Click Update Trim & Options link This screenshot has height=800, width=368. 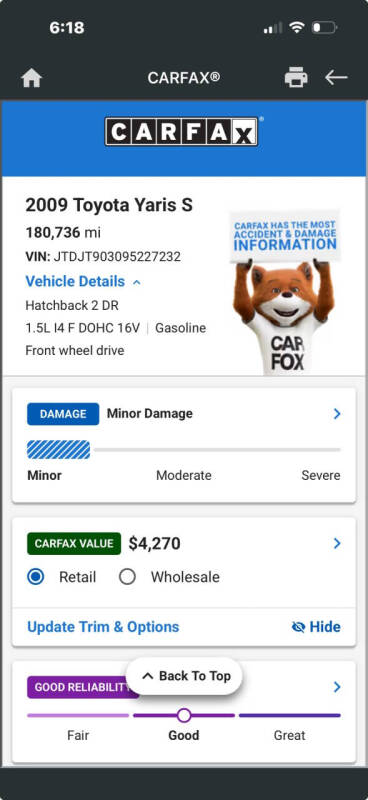[x=103, y=627]
